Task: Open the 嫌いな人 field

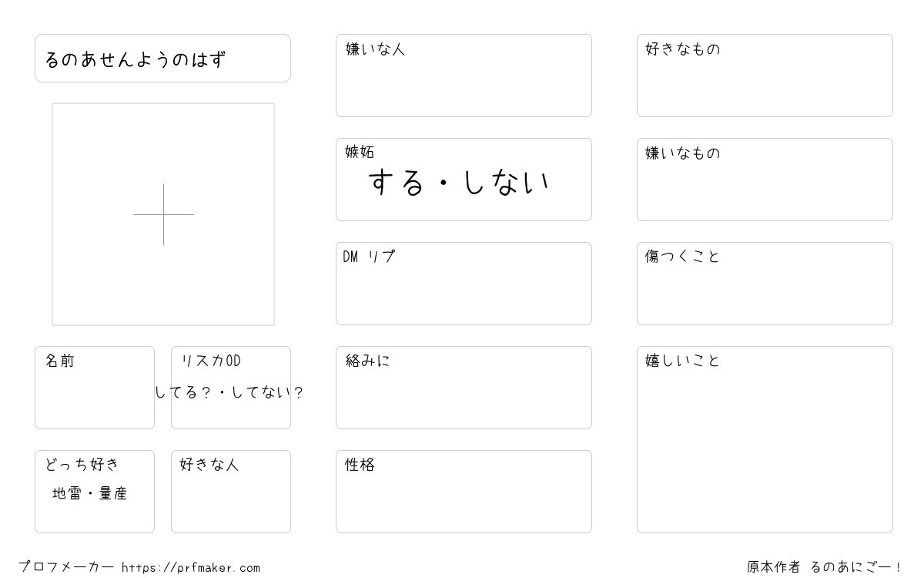Action: coord(464,76)
